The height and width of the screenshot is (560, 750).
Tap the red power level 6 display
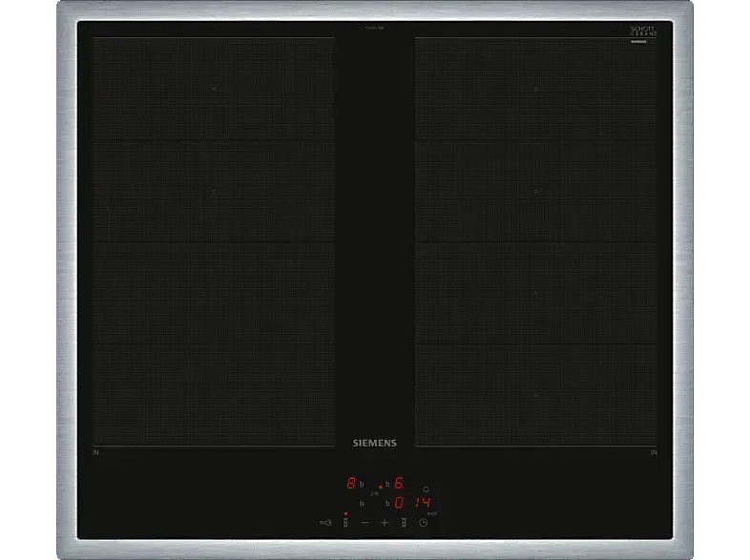pyautogui.click(x=399, y=484)
